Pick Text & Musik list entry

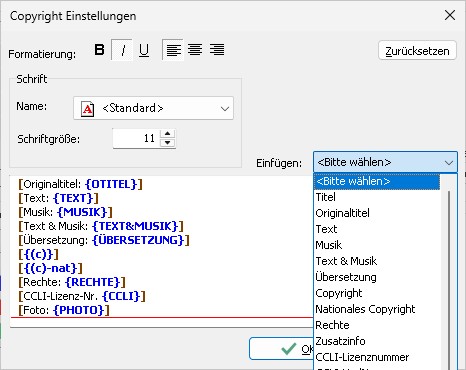click(x=377, y=261)
